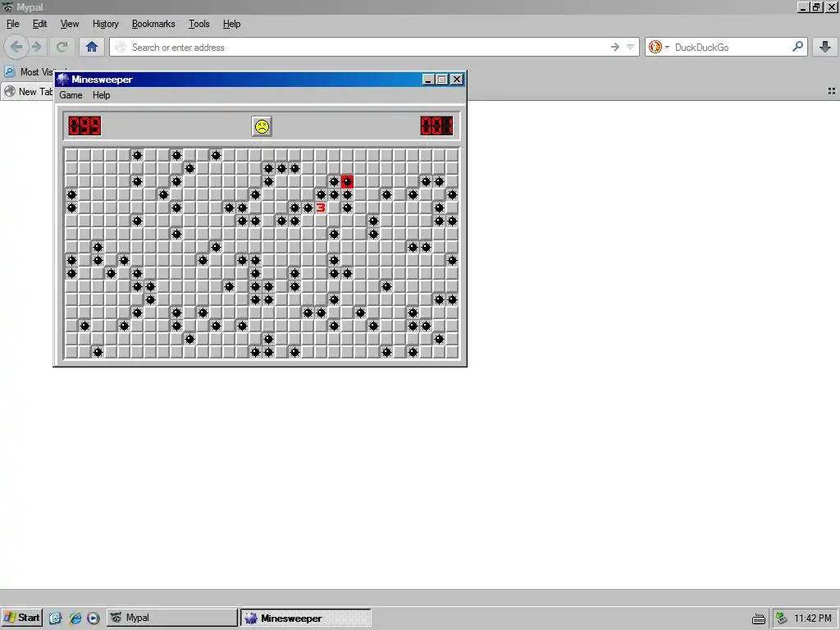The width and height of the screenshot is (840, 630).
Task: Open the View menu in Mypal
Action: coord(70,24)
